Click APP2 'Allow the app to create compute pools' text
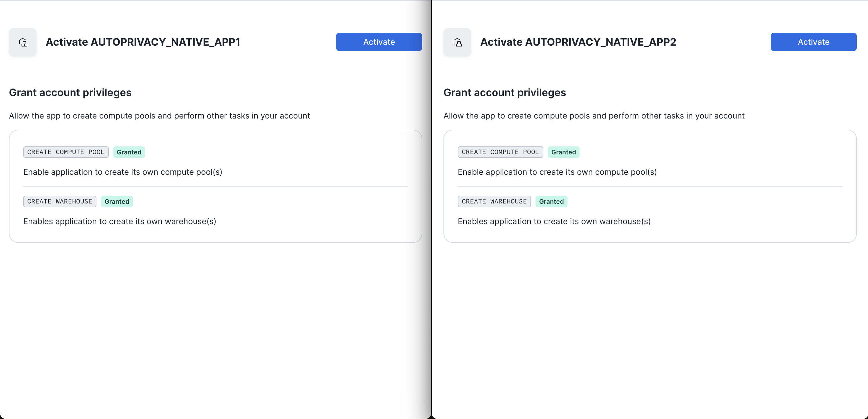The width and height of the screenshot is (868, 419). point(594,116)
